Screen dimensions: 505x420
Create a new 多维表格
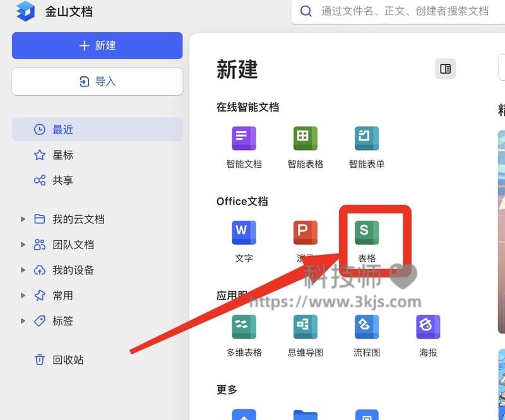click(x=244, y=335)
